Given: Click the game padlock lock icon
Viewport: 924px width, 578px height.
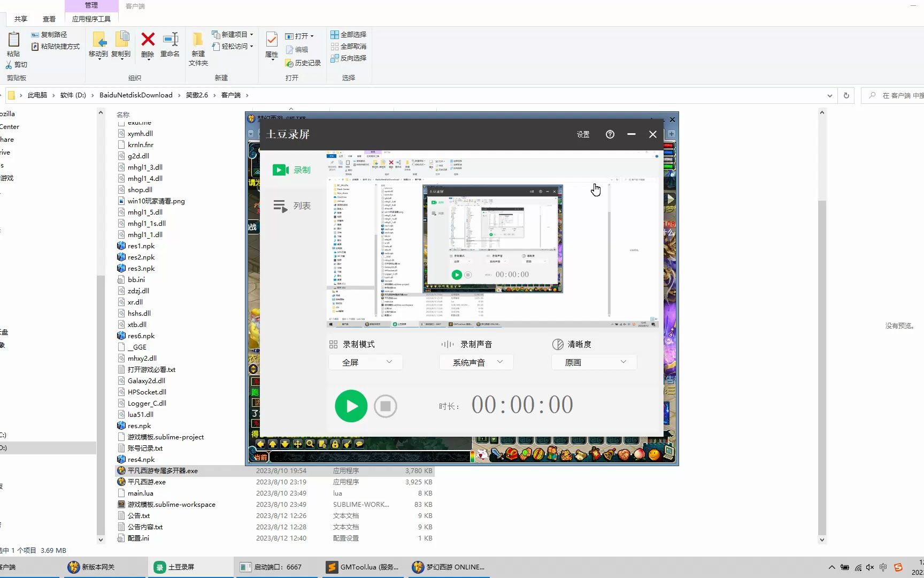Looking at the screenshot, I should (335, 444).
